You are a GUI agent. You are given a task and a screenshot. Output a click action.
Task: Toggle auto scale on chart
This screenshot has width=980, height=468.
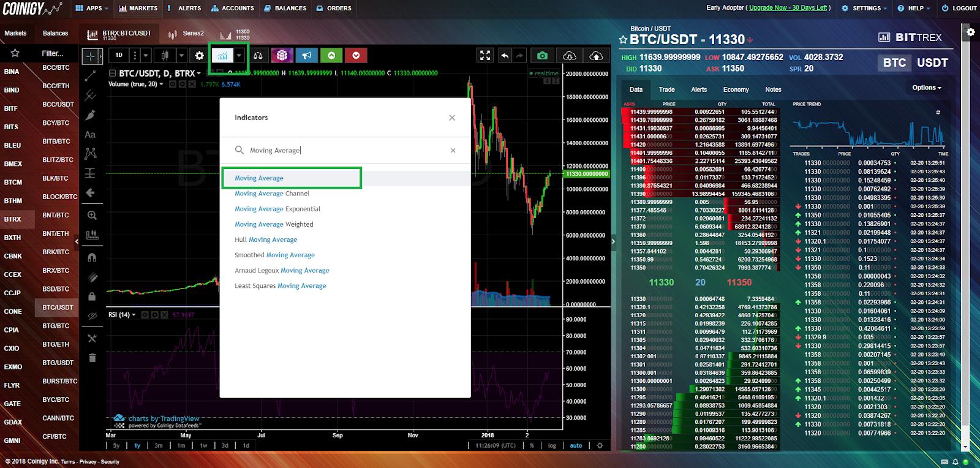pyautogui.click(x=576, y=445)
